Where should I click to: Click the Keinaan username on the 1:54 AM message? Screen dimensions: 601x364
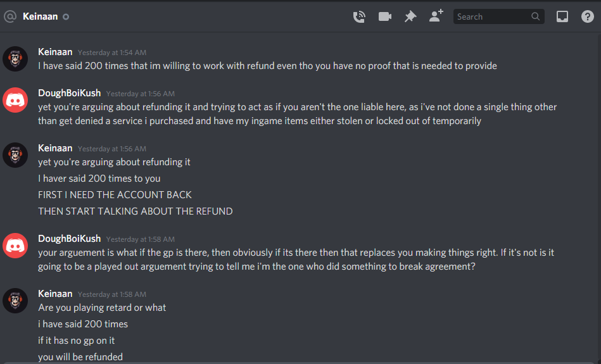click(x=55, y=52)
